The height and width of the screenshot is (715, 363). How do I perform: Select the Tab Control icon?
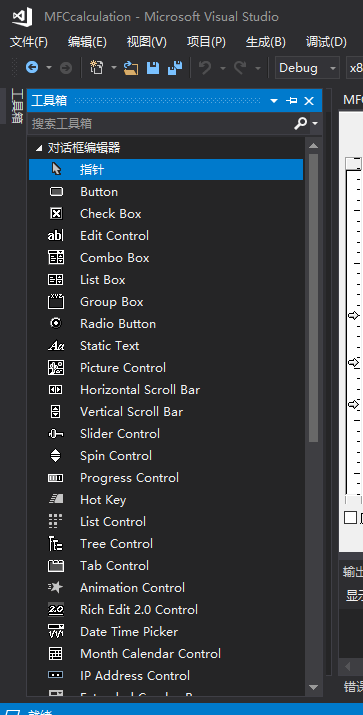click(56, 566)
